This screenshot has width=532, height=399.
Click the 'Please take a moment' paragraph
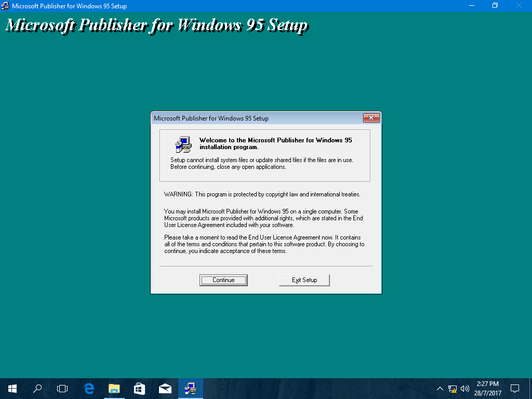tap(264, 244)
